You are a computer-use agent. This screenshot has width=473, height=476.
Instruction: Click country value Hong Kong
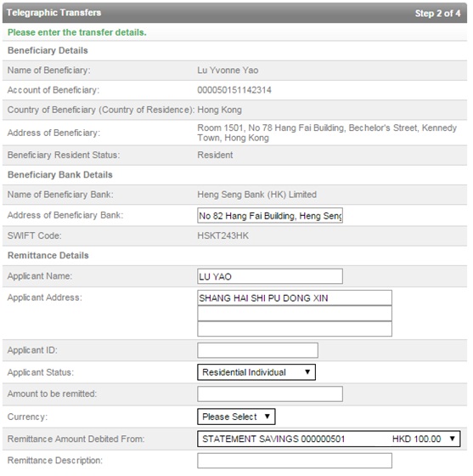pyautogui.click(x=220, y=110)
